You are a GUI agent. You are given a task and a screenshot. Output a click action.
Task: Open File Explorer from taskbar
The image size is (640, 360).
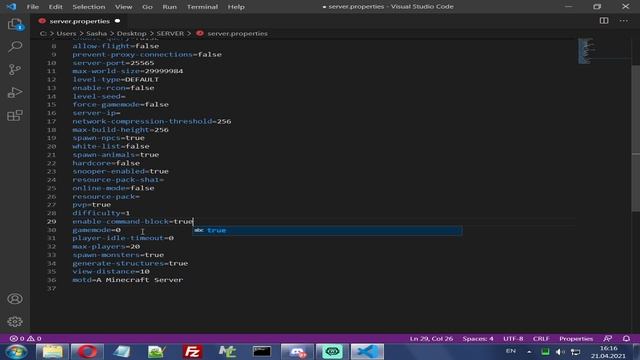53,351
